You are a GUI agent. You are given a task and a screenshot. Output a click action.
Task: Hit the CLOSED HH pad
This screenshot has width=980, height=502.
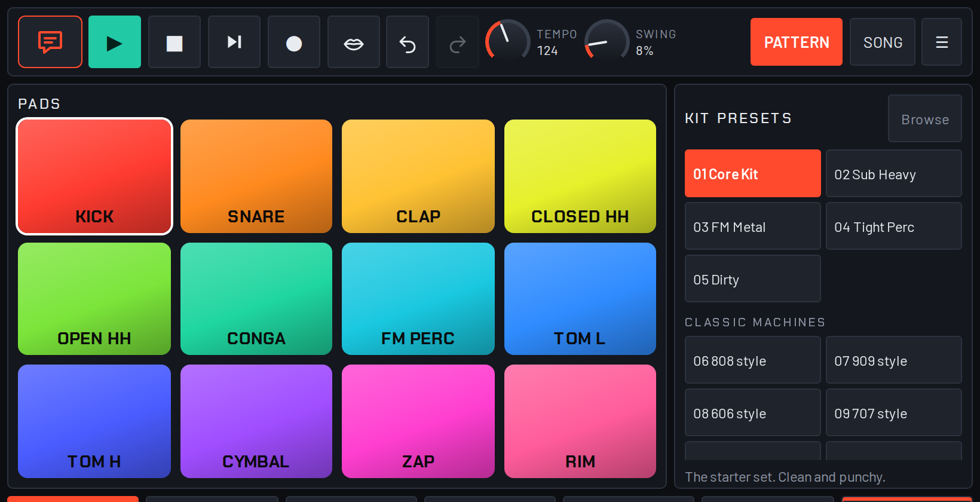click(x=580, y=176)
